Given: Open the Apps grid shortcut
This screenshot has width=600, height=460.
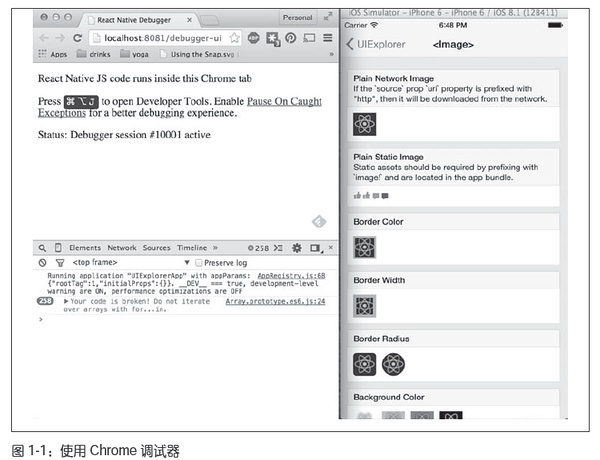Looking at the screenshot, I should (x=53, y=54).
